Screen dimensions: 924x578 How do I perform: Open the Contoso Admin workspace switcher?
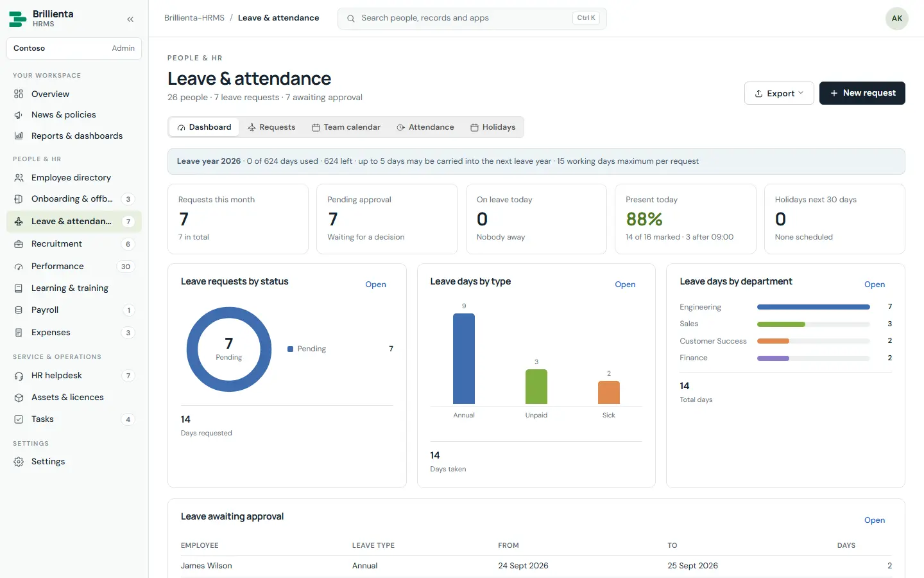click(x=74, y=48)
